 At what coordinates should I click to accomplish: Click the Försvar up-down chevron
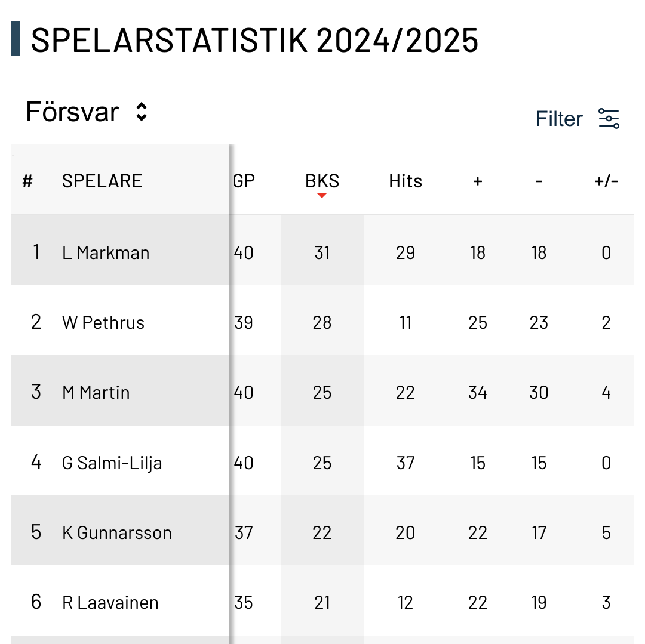pyautogui.click(x=142, y=112)
